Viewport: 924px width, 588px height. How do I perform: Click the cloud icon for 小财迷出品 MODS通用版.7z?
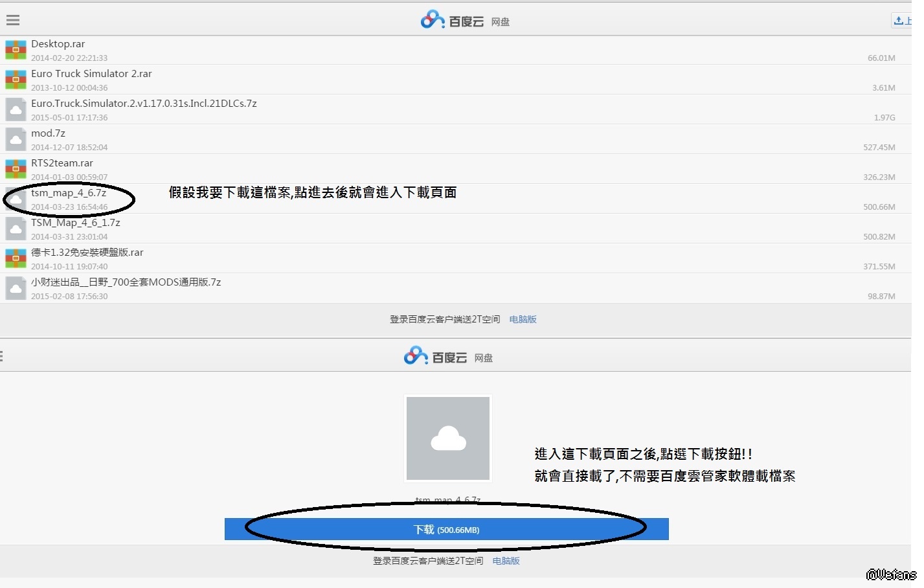[x=16, y=288]
